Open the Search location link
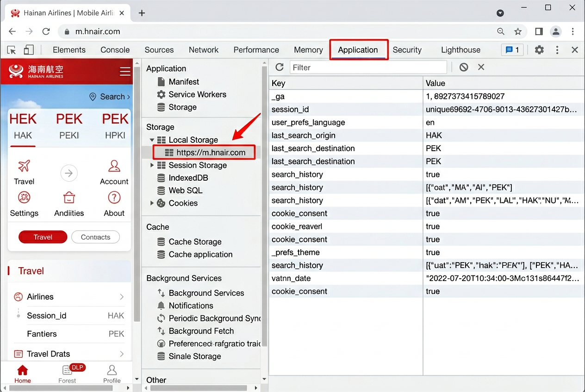The height and width of the screenshot is (392, 585). click(x=109, y=97)
